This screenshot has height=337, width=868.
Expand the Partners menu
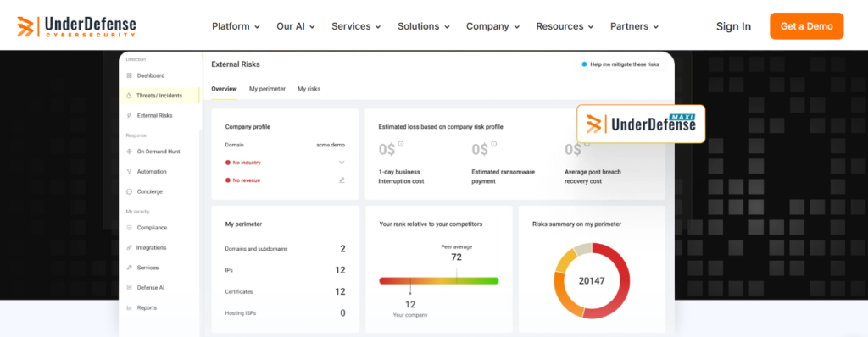[634, 26]
